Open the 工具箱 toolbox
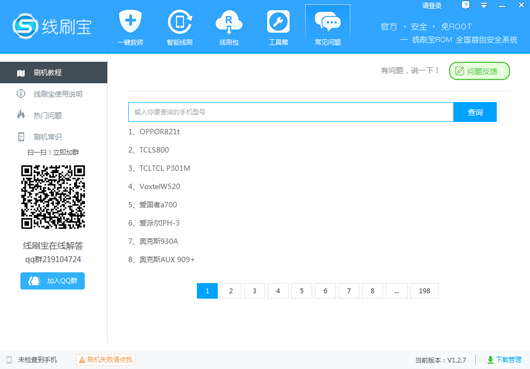This screenshot has width=530, height=369. pos(278,27)
